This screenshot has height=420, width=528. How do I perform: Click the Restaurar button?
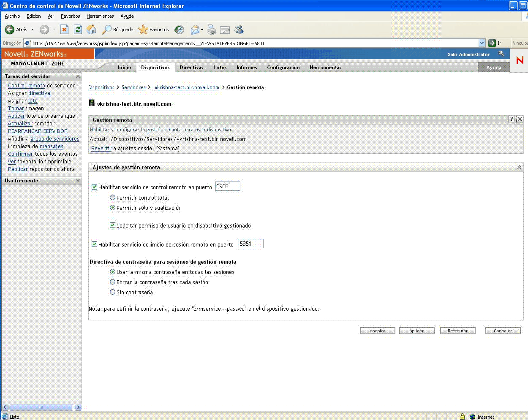tap(458, 331)
